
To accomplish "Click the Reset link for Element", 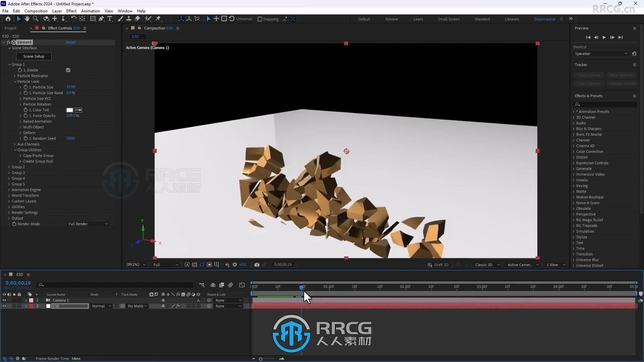I will (71, 42).
